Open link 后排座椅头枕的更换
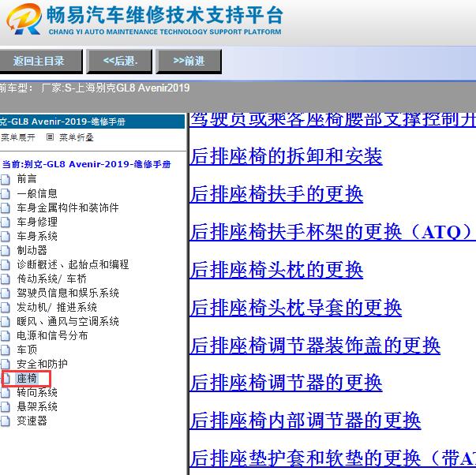476x475 pixels. point(276,270)
